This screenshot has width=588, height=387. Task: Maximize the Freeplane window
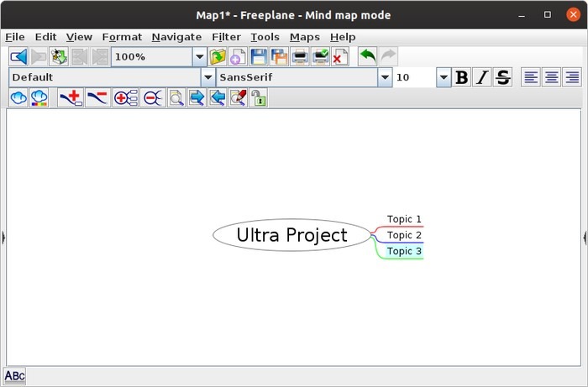point(548,14)
